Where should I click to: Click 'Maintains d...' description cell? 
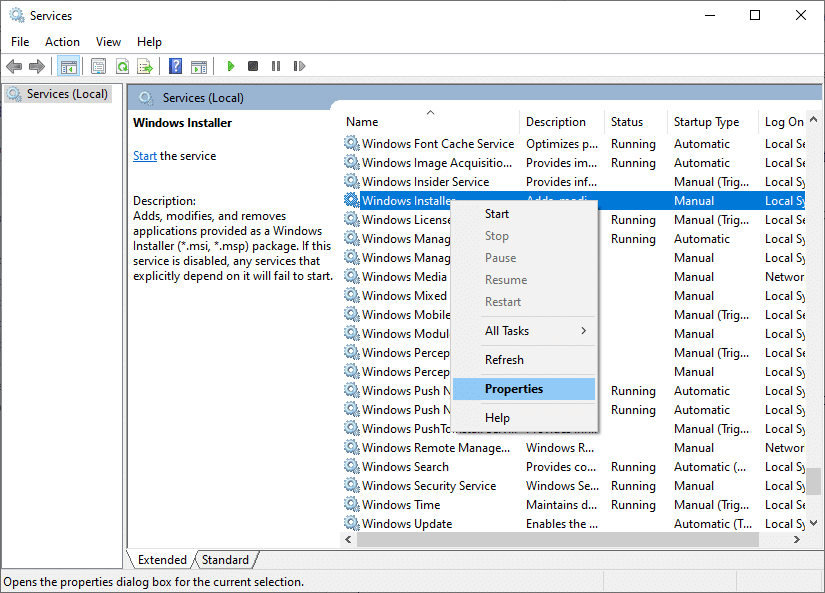click(561, 505)
